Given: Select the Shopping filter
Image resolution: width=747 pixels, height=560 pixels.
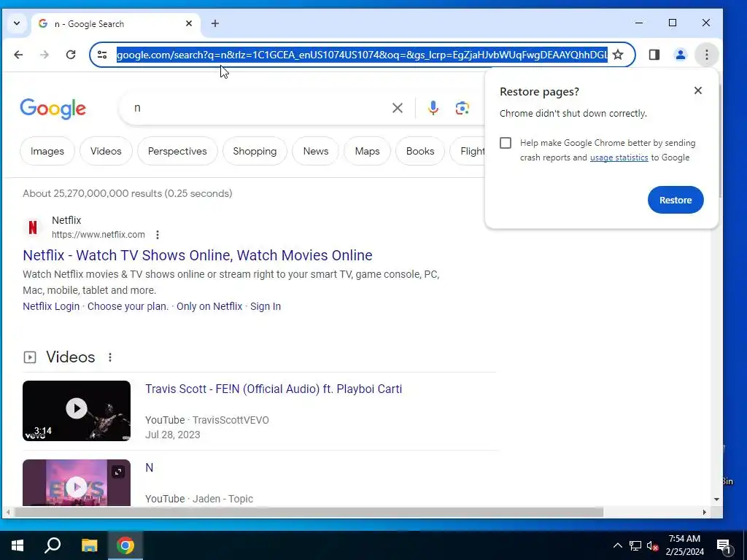Looking at the screenshot, I should (255, 151).
